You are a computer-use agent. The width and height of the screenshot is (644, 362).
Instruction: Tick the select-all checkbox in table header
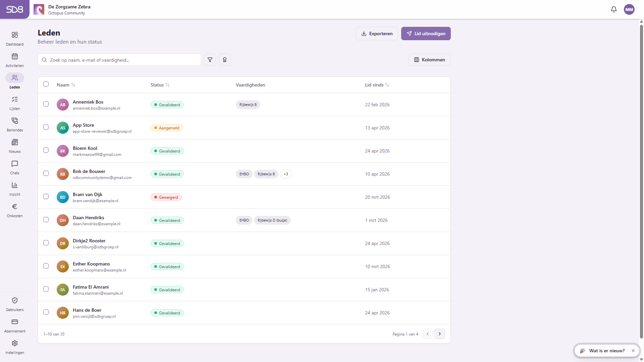46,84
